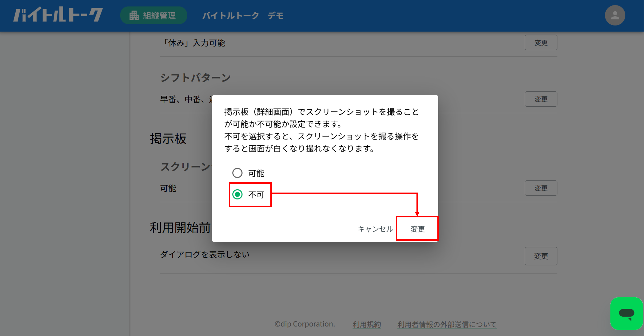
Task: Click 変更 for シフトパターン row
Action: pyautogui.click(x=541, y=99)
